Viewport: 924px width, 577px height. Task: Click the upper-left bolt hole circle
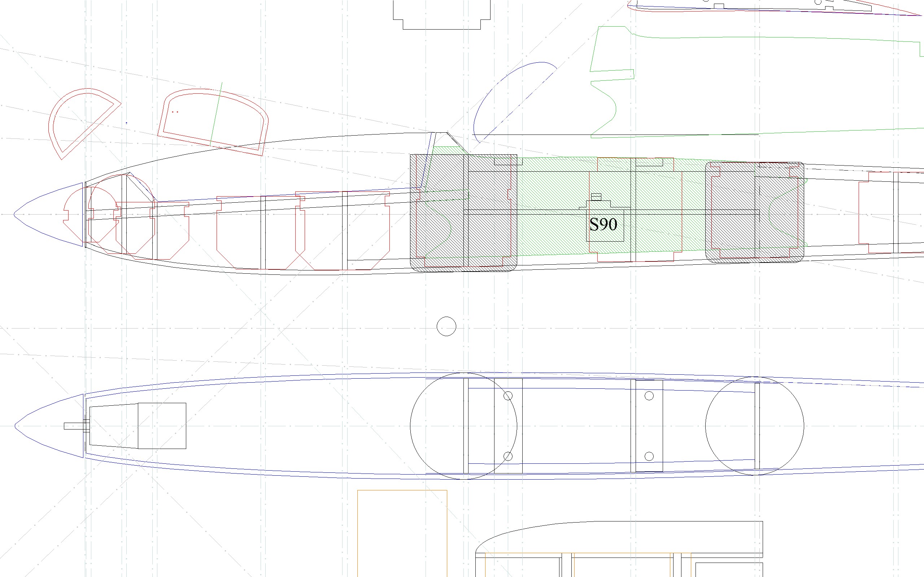(x=508, y=396)
